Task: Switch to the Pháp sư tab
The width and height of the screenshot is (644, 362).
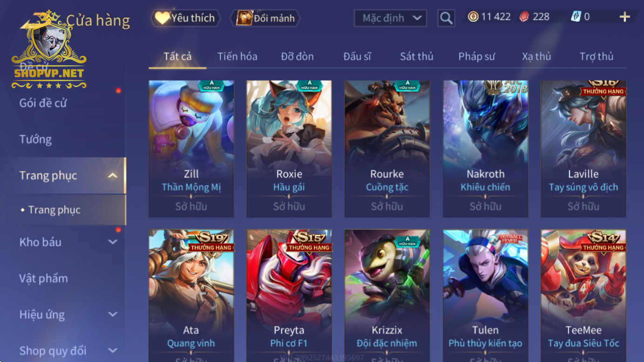Action: pos(476,56)
